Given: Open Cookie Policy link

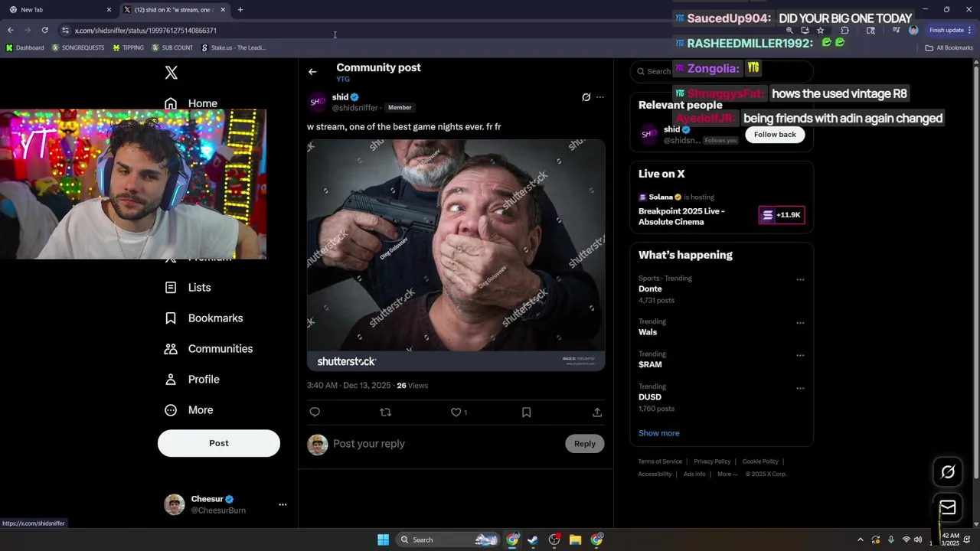Looking at the screenshot, I should click(760, 461).
